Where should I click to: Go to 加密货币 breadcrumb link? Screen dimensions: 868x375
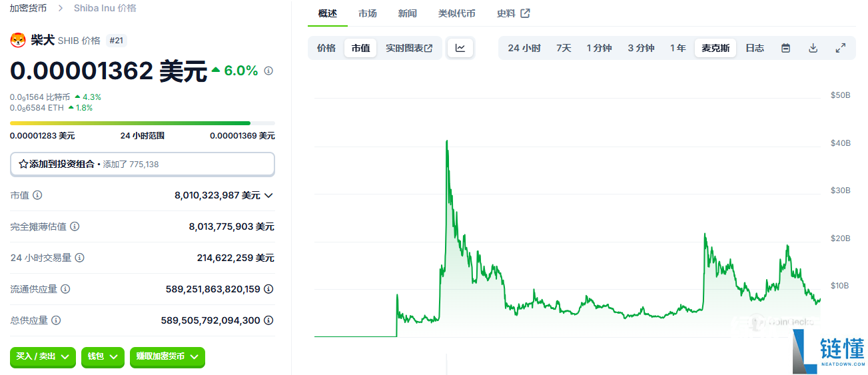28,9
